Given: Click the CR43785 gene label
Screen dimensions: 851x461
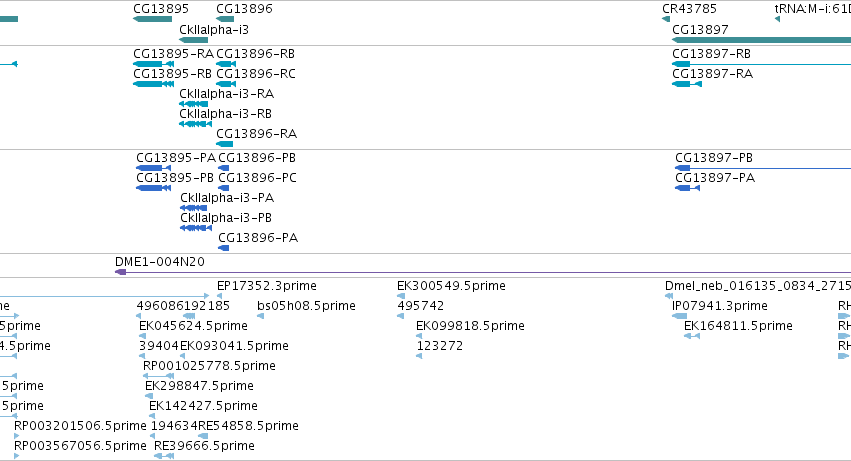Looking at the screenshot, I should 689,9.
